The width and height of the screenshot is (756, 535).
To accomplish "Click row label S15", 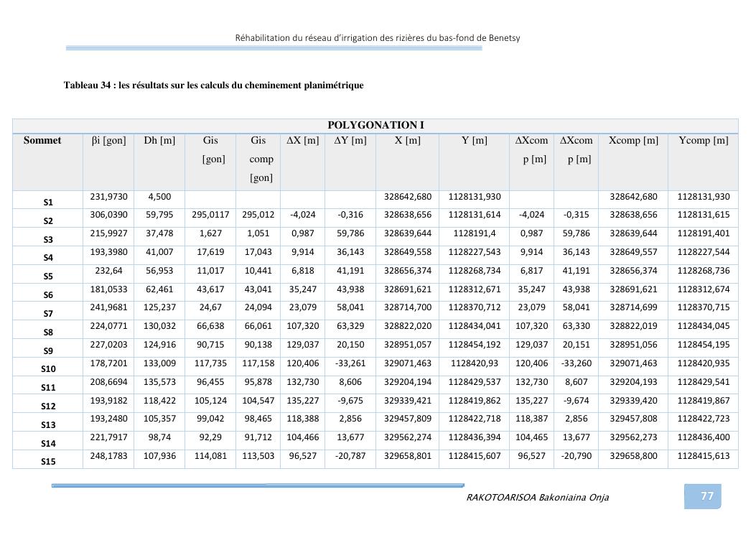I will pyautogui.click(x=48, y=462).
